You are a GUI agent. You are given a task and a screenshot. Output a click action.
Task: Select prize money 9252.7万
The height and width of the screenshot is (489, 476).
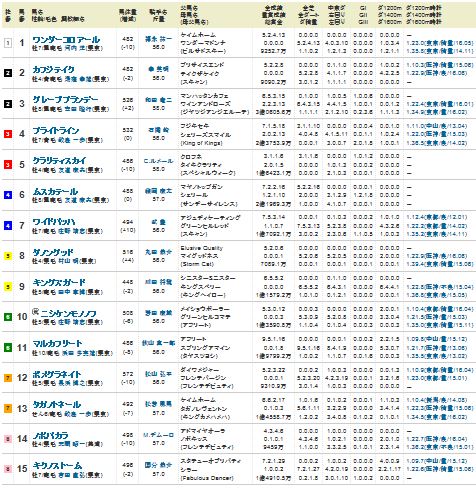click(x=273, y=51)
